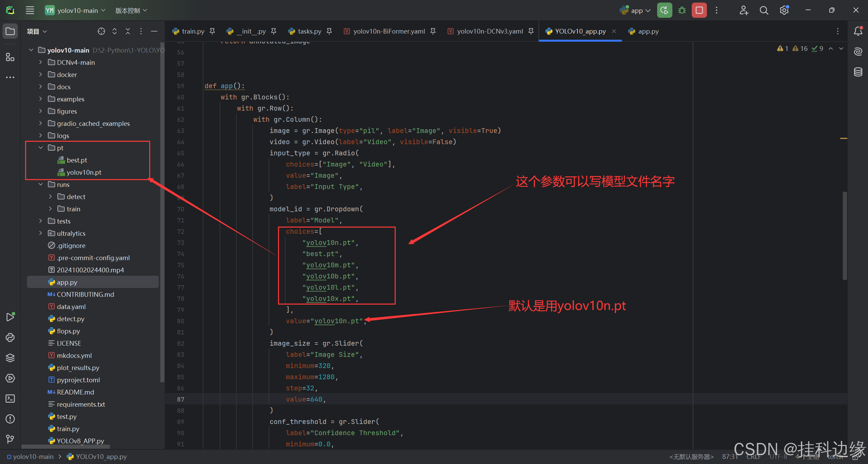The height and width of the screenshot is (464, 868).
Task: Open detect.py in project tree
Action: click(71, 319)
